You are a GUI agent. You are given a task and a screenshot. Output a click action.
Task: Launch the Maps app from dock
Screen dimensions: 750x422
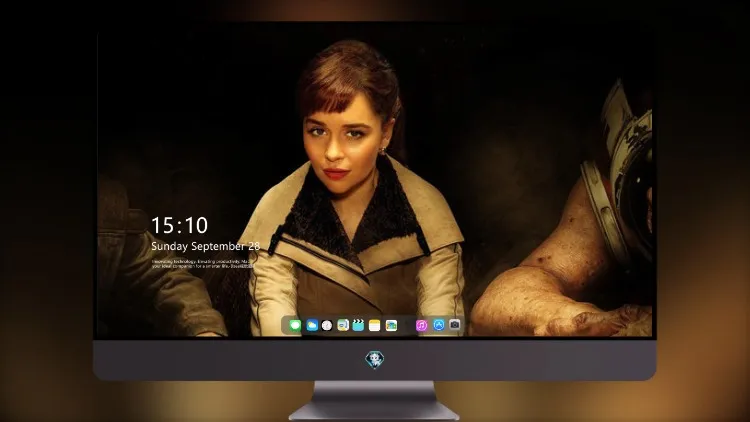pos(343,325)
